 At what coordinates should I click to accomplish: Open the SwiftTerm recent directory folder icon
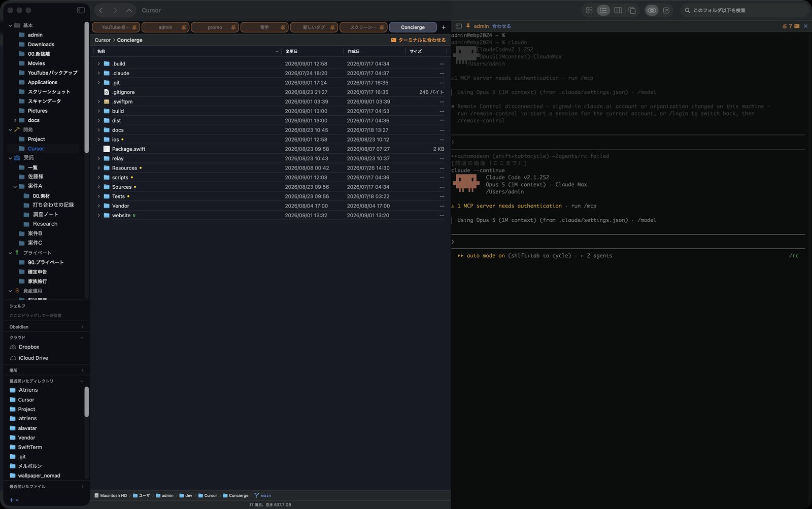pyautogui.click(x=13, y=447)
